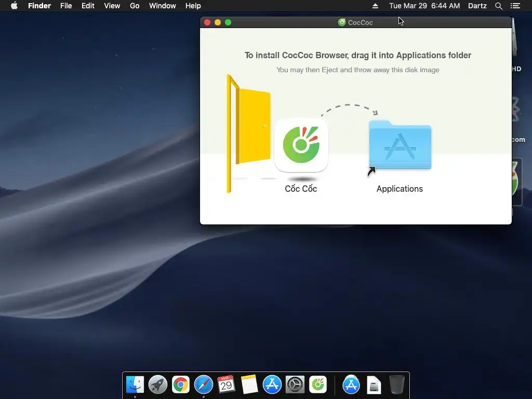Click the Cốc Cốc label text
The width and height of the screenshot is (532, 399).
point(301,188)
